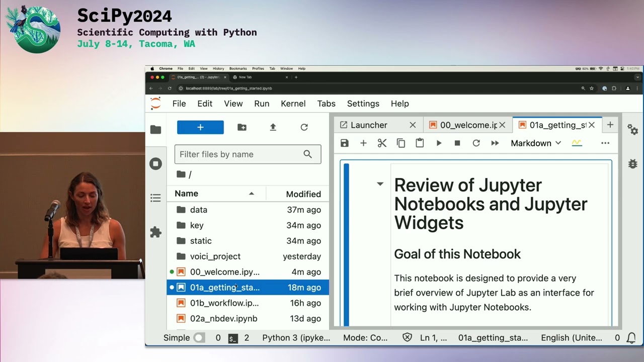The image size is (644, 362).
Task: Open the File Browser sidebar panel
Action: (x=155, y=129)
